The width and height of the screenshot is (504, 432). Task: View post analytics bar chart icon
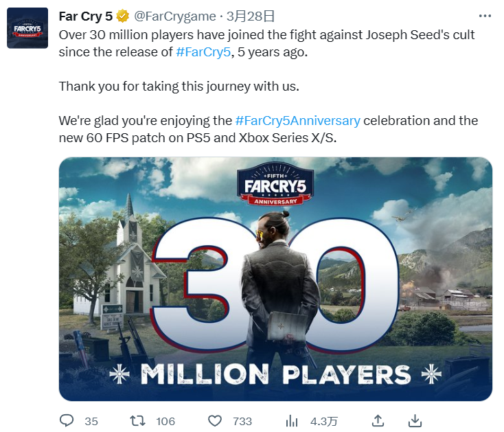point(292,421)
